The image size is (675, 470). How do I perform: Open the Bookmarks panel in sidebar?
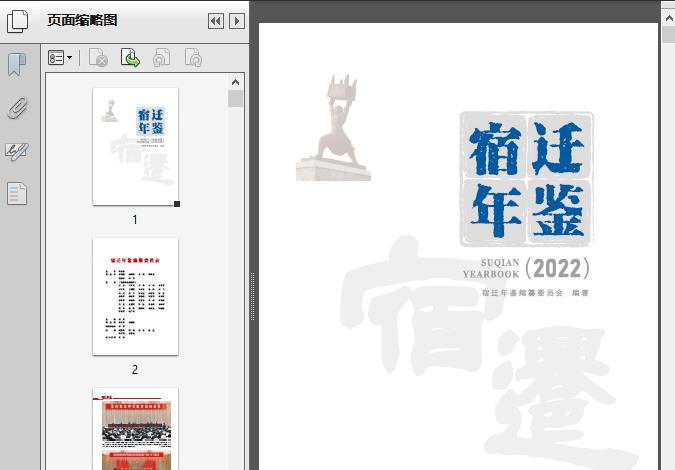pyautogui.click(x=17, y=65)
